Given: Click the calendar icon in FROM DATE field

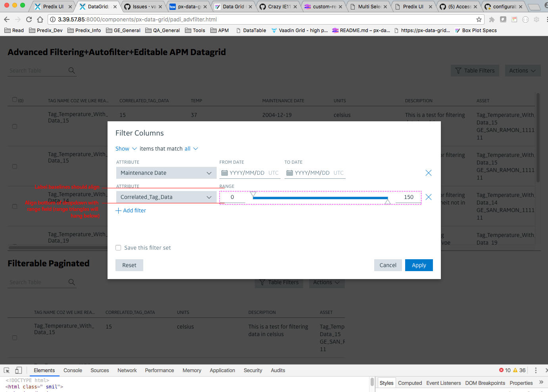Looking at the screenshot, I should pos(225,173).
